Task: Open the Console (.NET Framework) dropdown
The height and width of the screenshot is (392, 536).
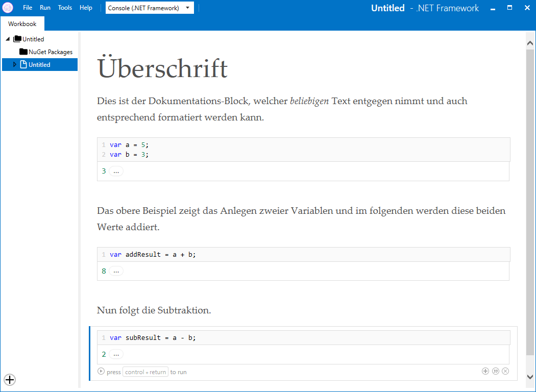Action: point(150,8)
